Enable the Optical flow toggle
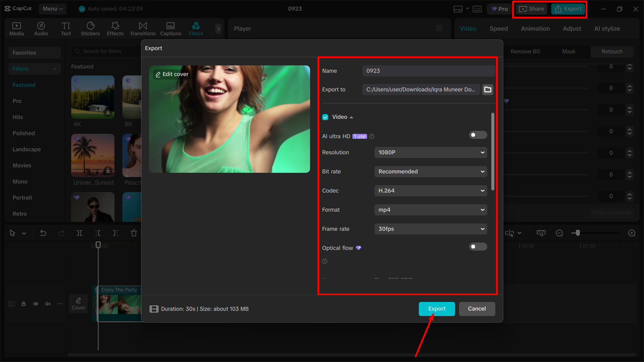Screen dimensions: 644x362 click(478, 246)
